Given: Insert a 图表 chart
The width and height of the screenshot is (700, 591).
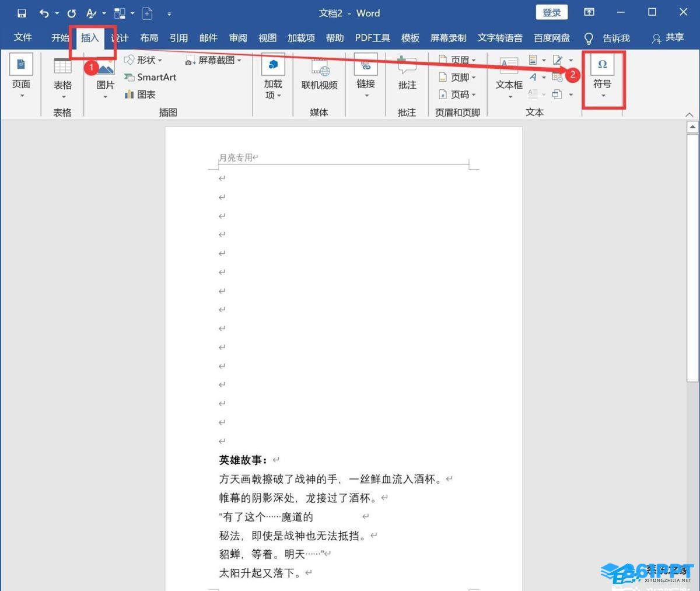Looking at the screenshot, I should [x=139, y=95].
